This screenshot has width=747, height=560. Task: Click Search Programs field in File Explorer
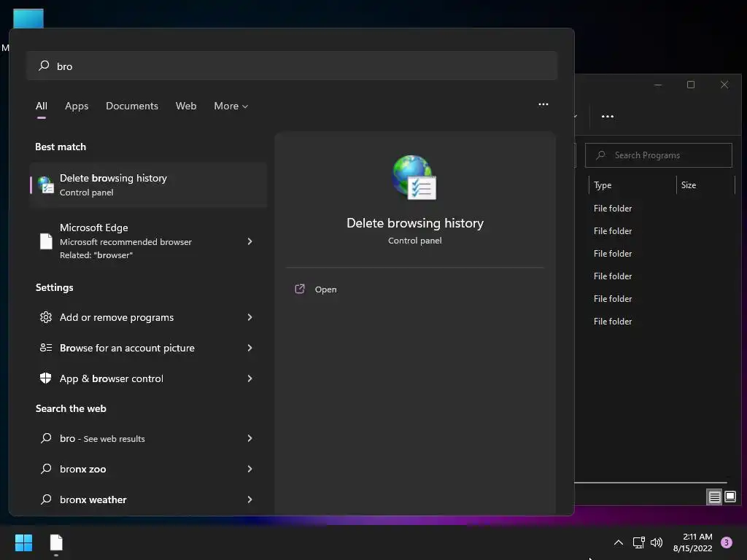point(659,155)
